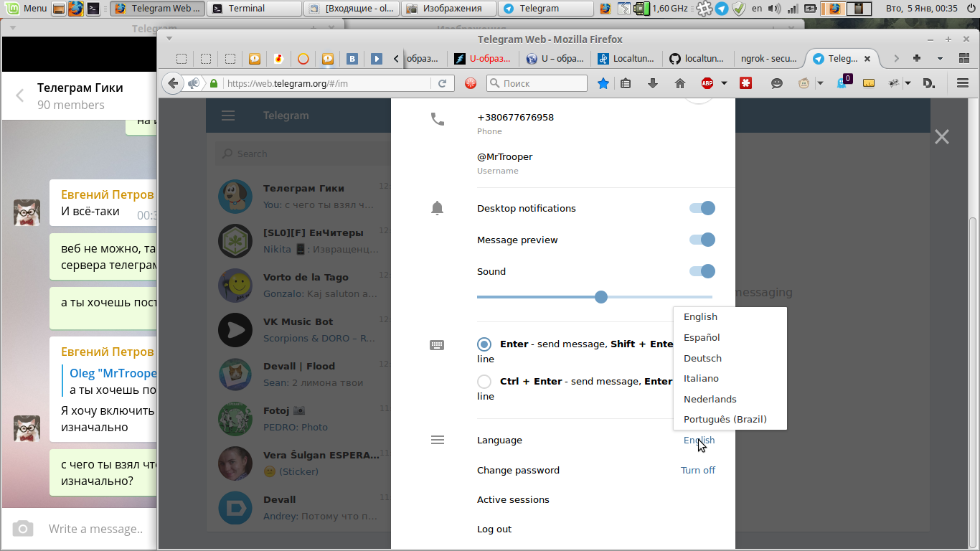Toggle Message preview switch

[702, 240]
